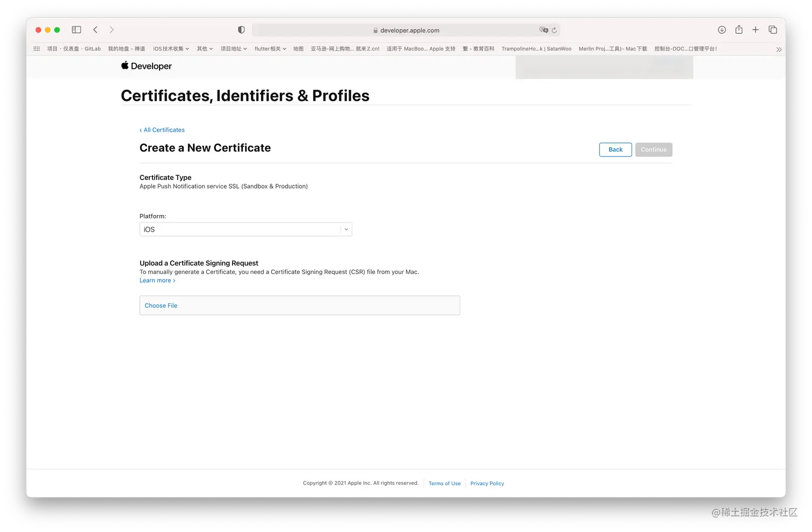The image size is (812, 532).
Task: Expand the 项目地址 bookmark folder
Action: click(x=234, y=49)
